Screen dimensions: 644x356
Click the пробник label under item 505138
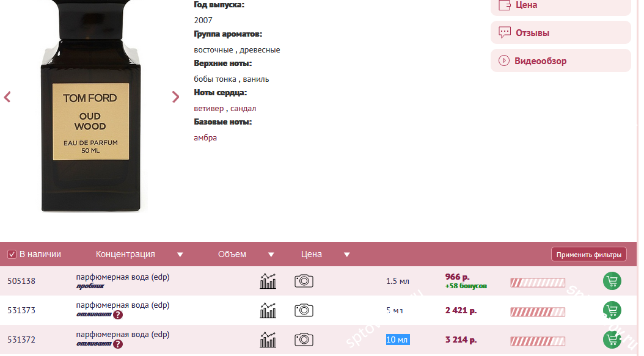coord(90,286)
